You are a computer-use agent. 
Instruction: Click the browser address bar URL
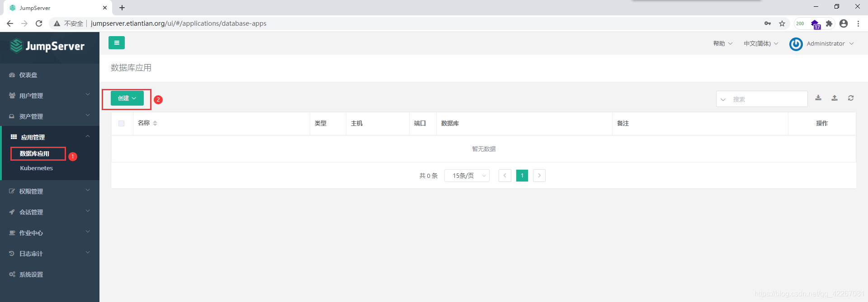click(179, 23)
